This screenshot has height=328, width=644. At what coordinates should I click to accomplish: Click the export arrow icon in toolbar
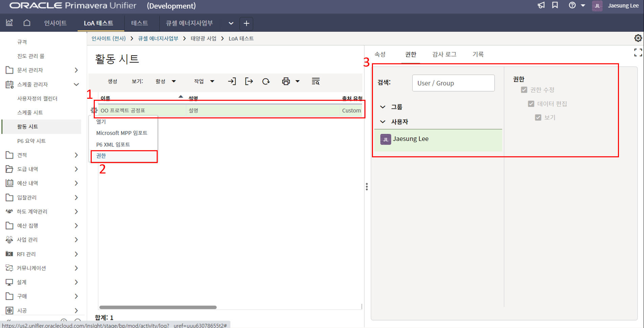click(249, 81)
